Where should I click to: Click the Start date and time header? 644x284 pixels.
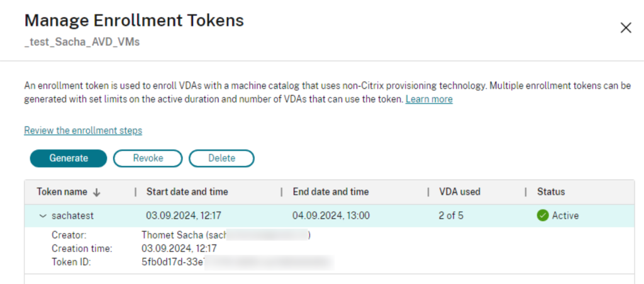187,192
